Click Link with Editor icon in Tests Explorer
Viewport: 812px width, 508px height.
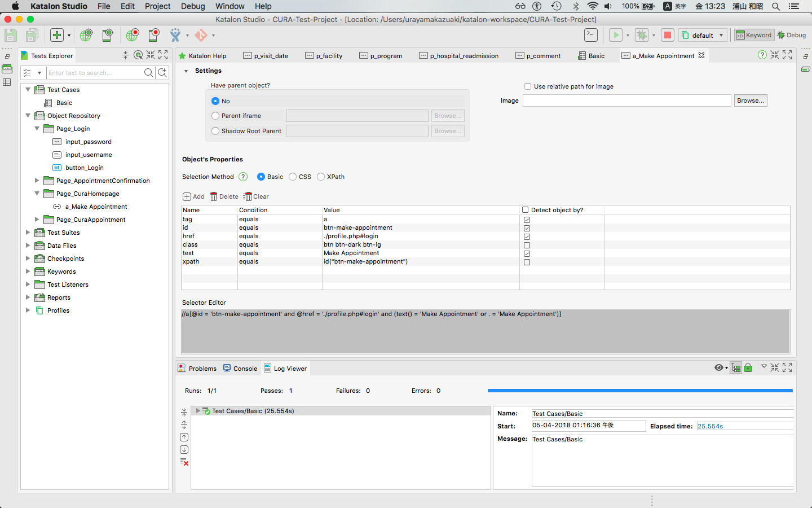point(138,55)
